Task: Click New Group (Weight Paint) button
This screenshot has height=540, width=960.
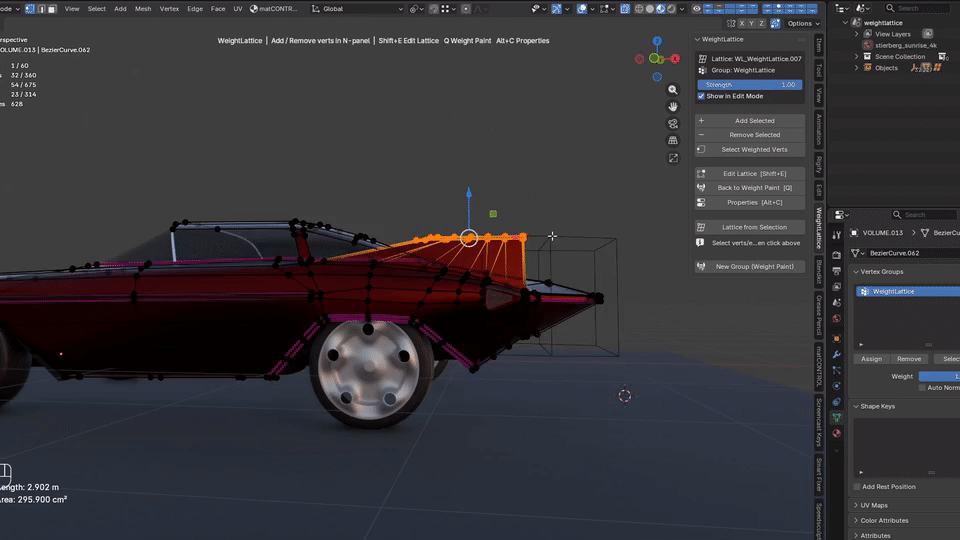Action: coord(750,266)
